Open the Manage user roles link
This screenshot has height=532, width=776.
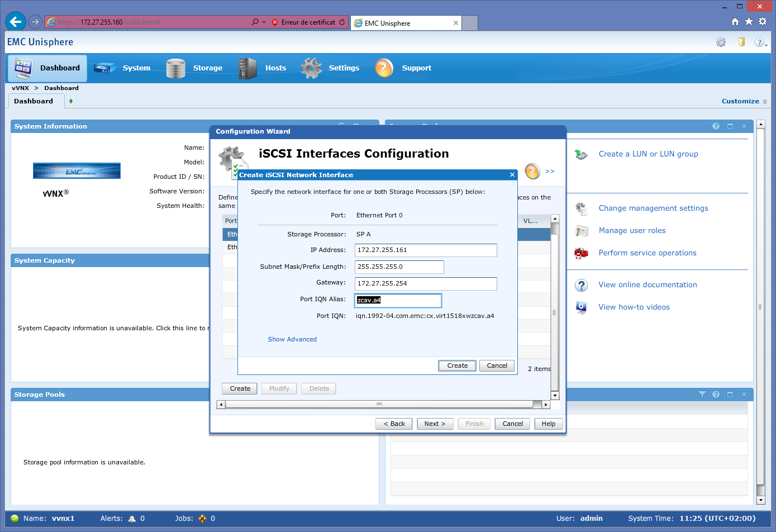point(632,231)
